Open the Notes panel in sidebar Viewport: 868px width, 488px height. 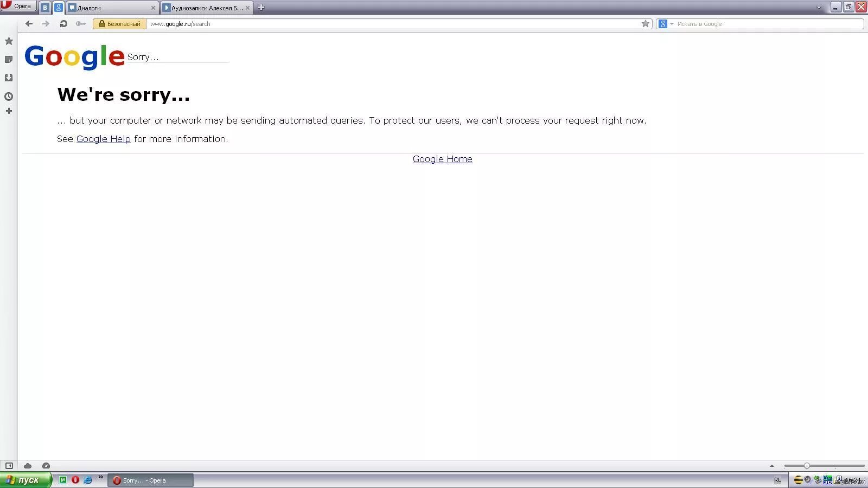(x=9, y=60)
